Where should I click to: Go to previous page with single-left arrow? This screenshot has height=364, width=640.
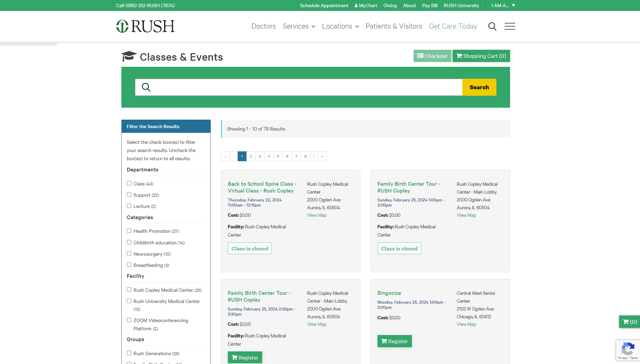[234, 156]
